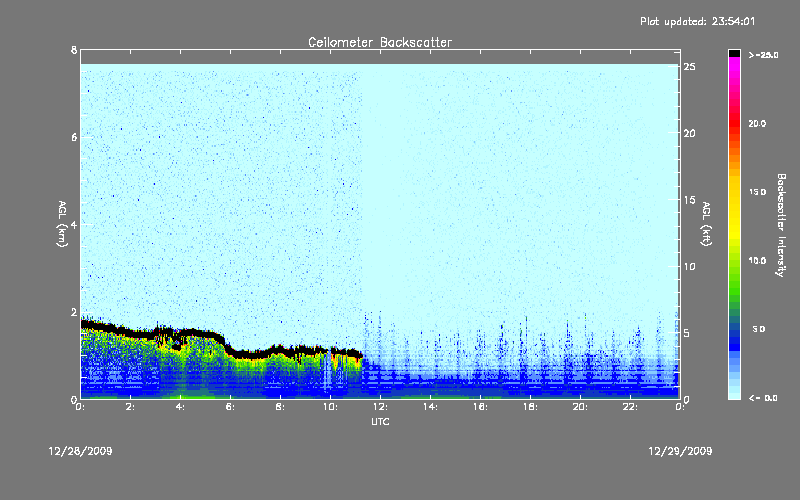Click the 2 km tick on left axis
Viewport: 800px width, 500px height.
point(74,312)
